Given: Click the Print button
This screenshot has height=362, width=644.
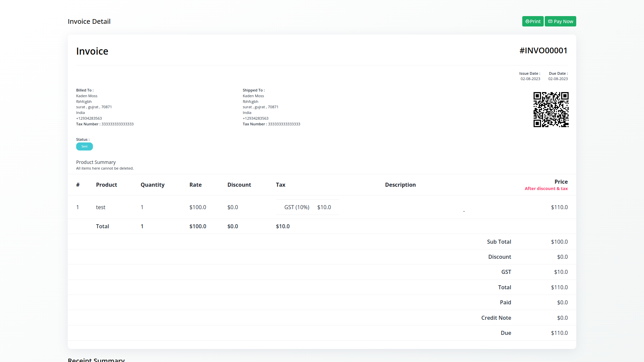Looking at the screenshot, I should [533, 21].
